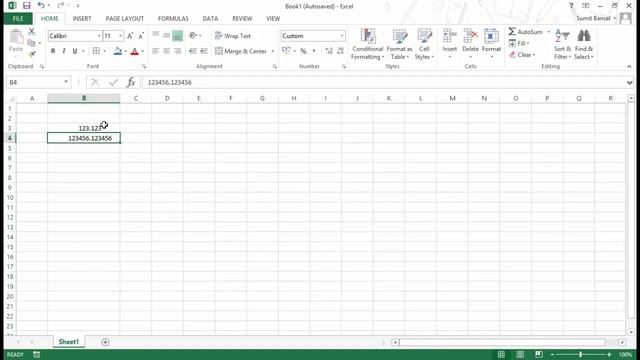This screenshot has height=360, width=640.
Task: Click the Cut scissors icon
Action: 31,32
